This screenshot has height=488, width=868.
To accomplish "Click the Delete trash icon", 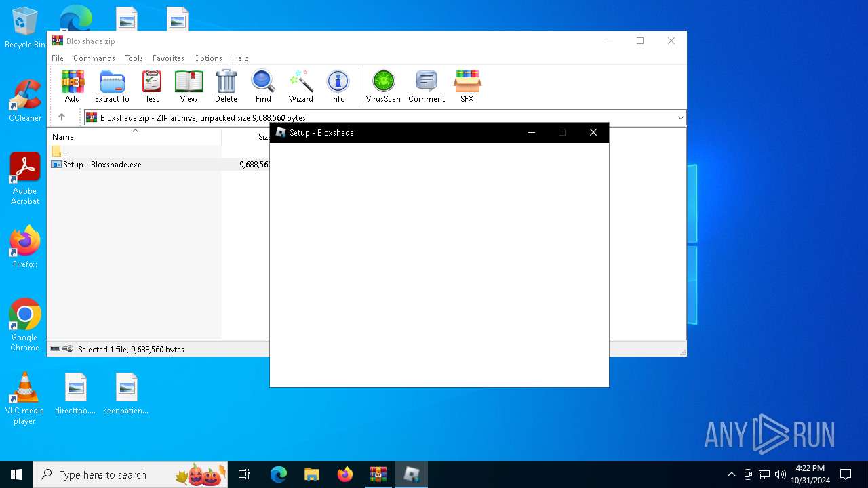I will click(226, 86).
